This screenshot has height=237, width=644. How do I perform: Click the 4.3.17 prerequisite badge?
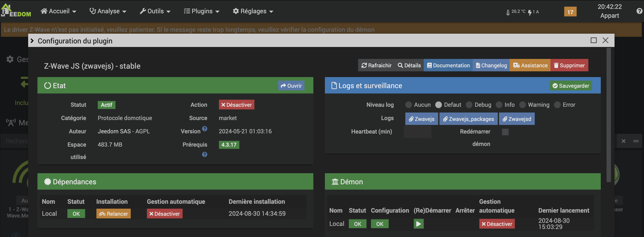(229, 145)
